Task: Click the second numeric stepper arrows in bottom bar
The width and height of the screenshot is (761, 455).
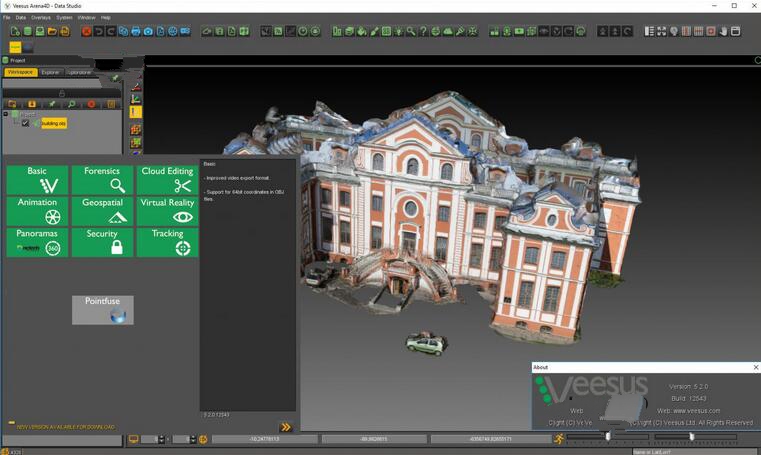Action: click(193, 439)
